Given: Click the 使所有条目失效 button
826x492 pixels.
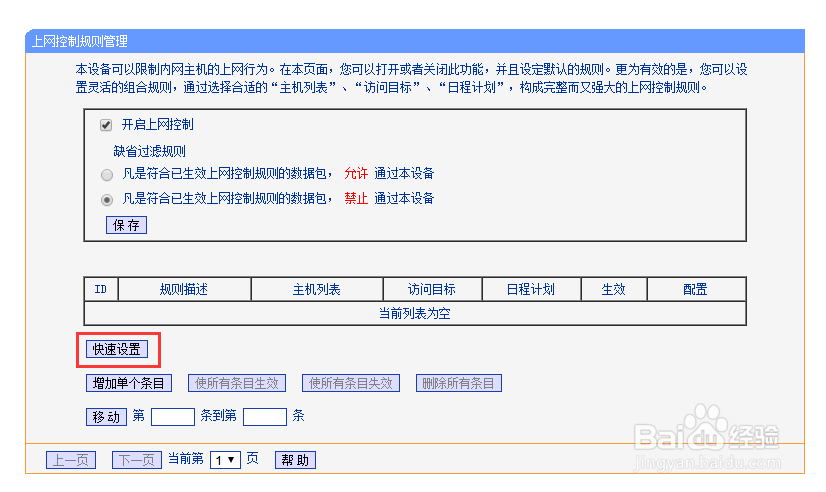Looking at the screenshot, I should [x=351, y=383].
